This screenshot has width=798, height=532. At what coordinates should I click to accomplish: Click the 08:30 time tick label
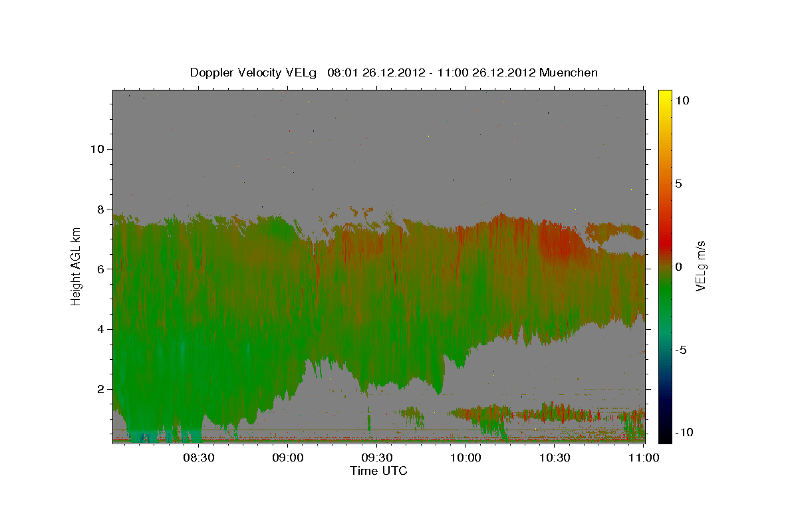[x=199, y=458]
